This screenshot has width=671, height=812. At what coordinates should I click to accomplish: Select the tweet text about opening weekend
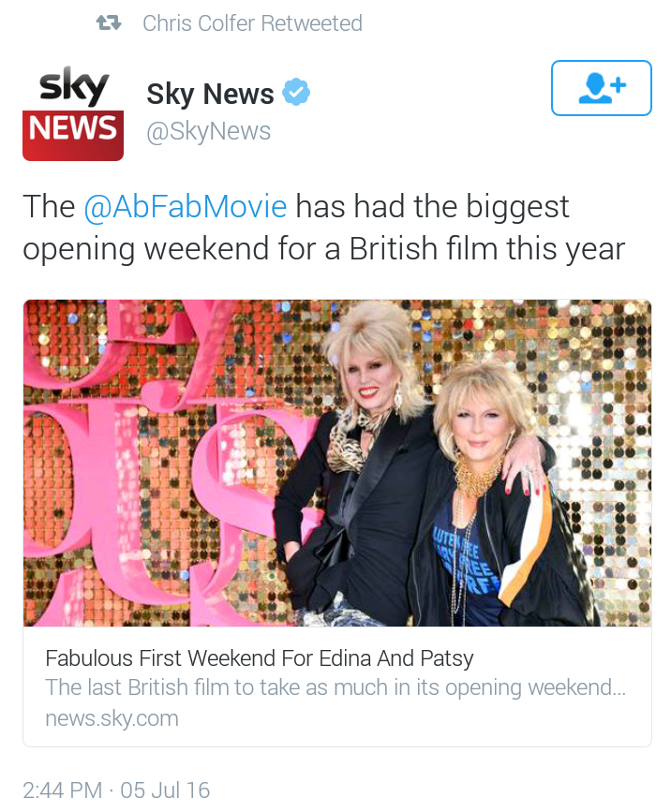[324, 228]
